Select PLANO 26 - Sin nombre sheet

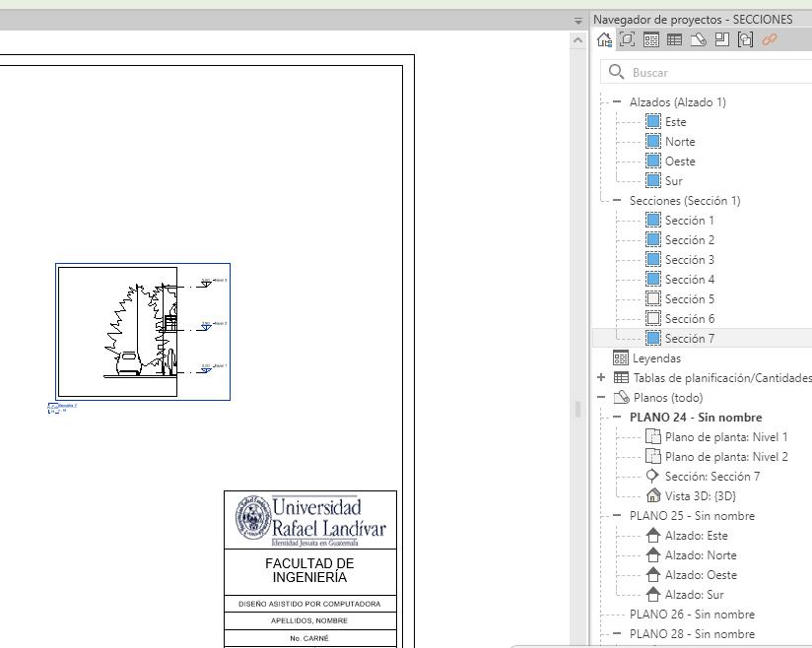coord(692,614)
